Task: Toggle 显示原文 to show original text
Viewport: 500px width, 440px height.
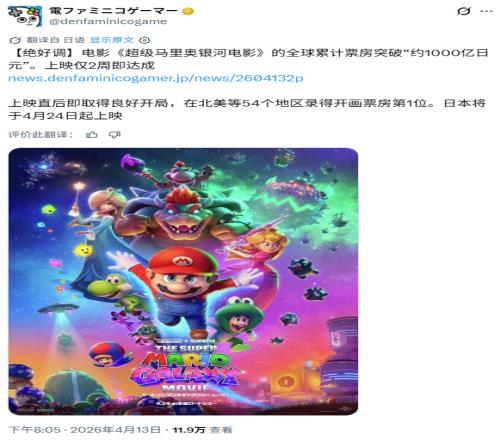Action: 112,40
